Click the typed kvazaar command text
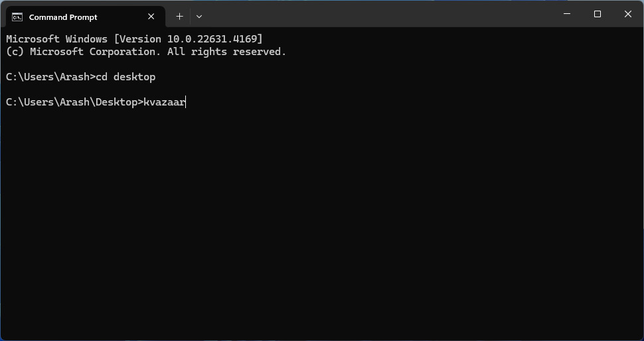 point(164,102)
